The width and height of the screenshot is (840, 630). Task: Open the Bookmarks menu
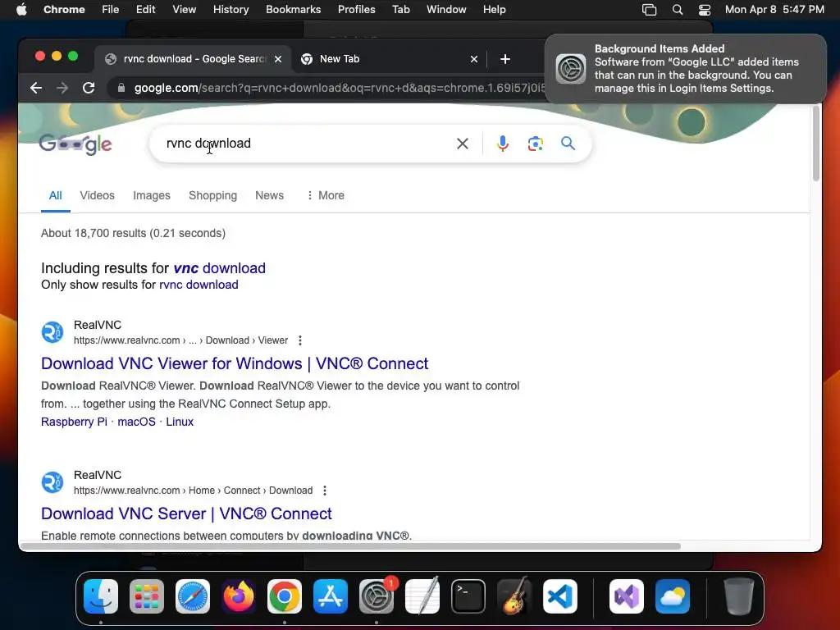293,10
